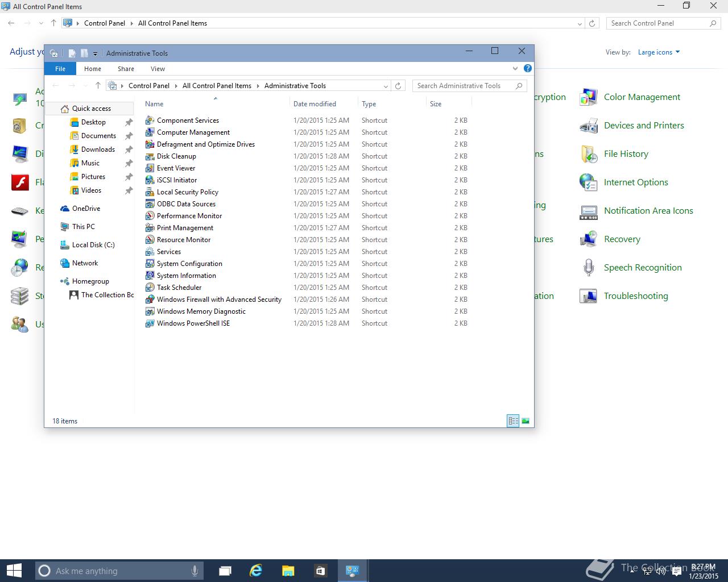Open Devices and Printers icon

[x=589, y=126]
